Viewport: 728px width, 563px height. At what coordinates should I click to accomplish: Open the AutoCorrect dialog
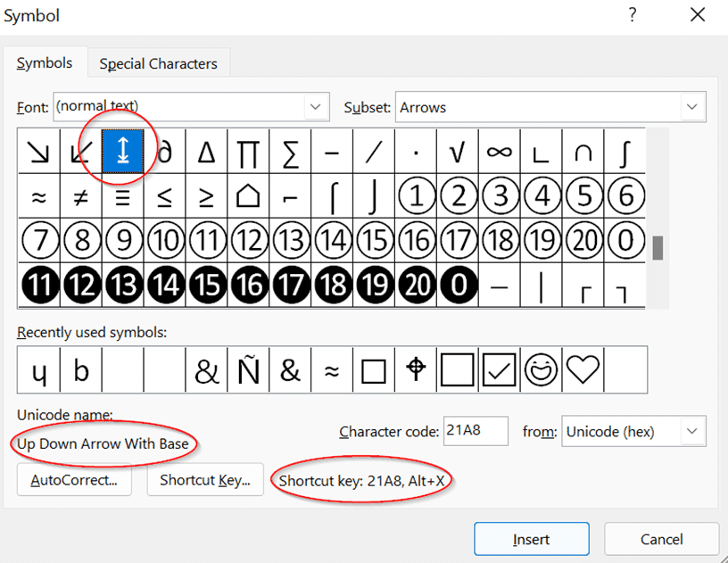pyautogui.click(x=74, y=479)
